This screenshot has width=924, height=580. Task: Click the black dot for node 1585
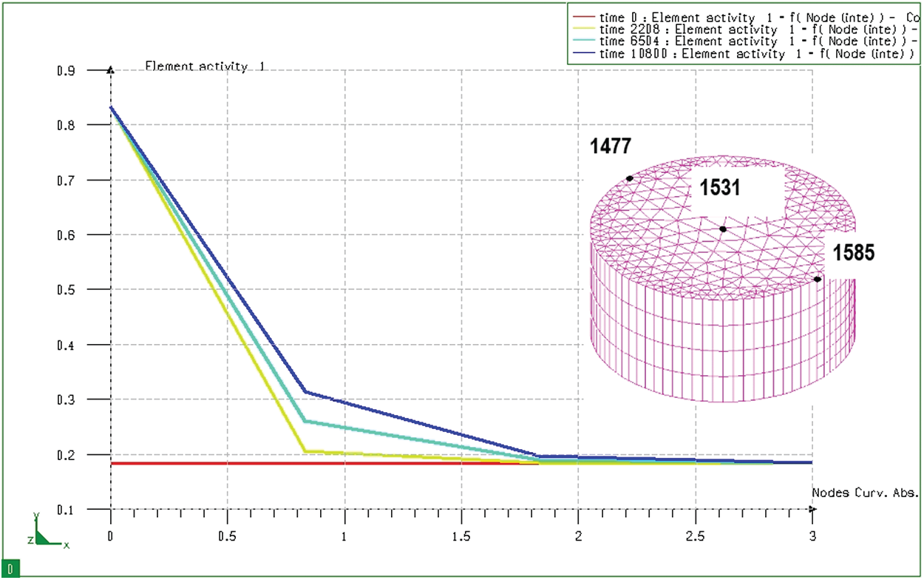(818, 279)
